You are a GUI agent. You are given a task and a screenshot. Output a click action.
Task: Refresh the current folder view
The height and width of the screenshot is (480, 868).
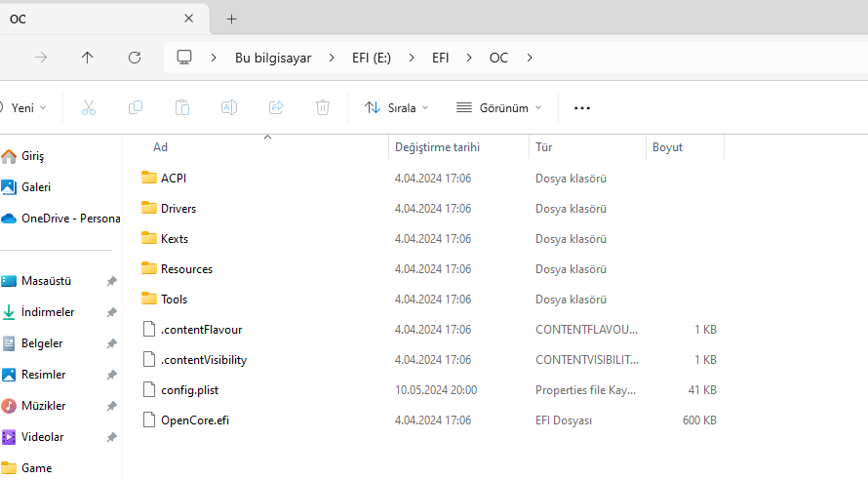click(135, 58)
